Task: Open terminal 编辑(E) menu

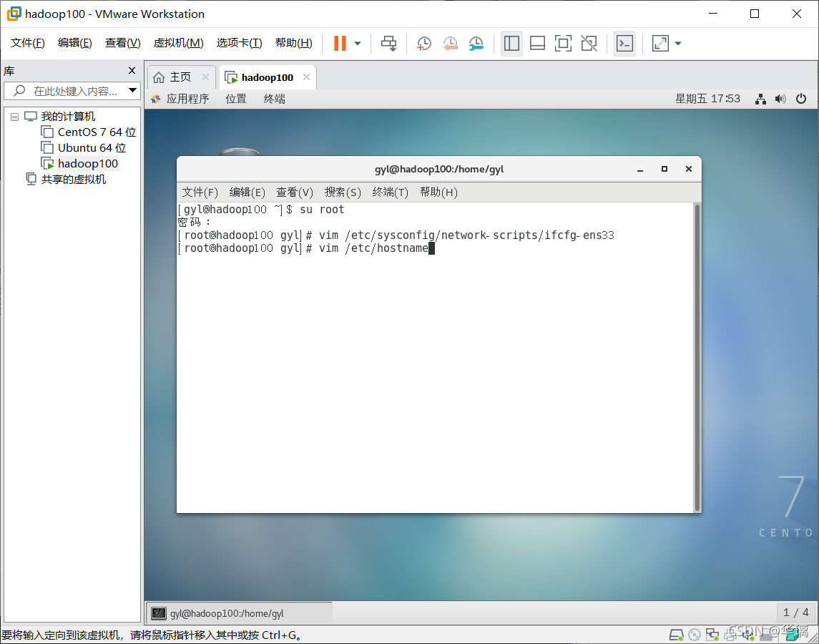Action: pyautogui.click(x=247, y=192)
